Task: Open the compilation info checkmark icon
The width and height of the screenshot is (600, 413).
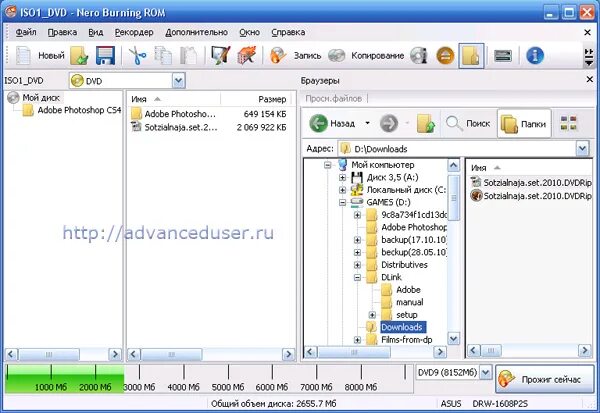Action: coord(221,56)
